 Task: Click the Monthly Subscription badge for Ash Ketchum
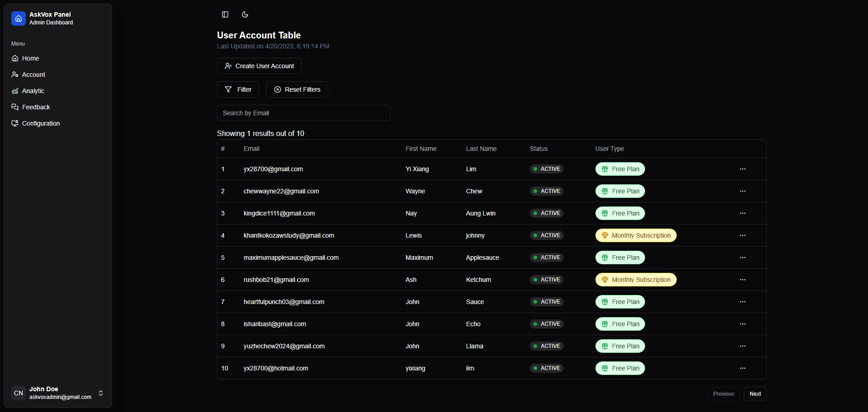coord(636,280)
